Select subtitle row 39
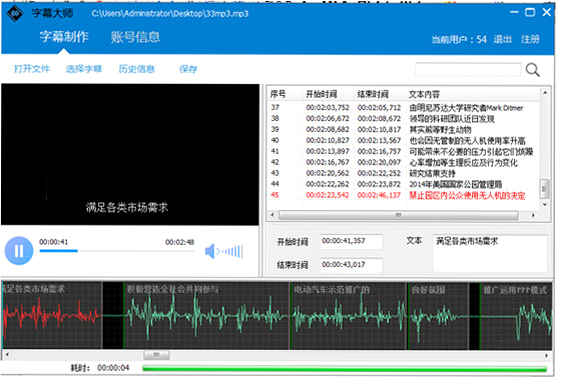569x380 pixels. pyautogui.click(x=404, y=129)
